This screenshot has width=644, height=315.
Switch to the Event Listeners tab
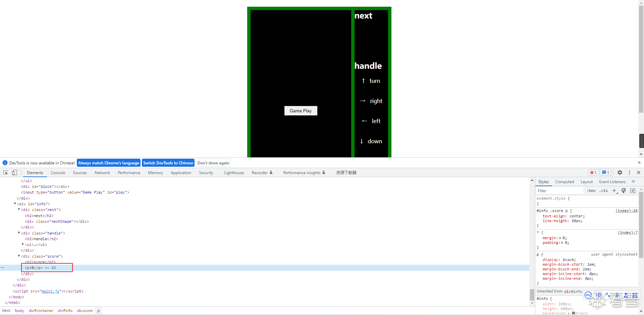point(612,182)
